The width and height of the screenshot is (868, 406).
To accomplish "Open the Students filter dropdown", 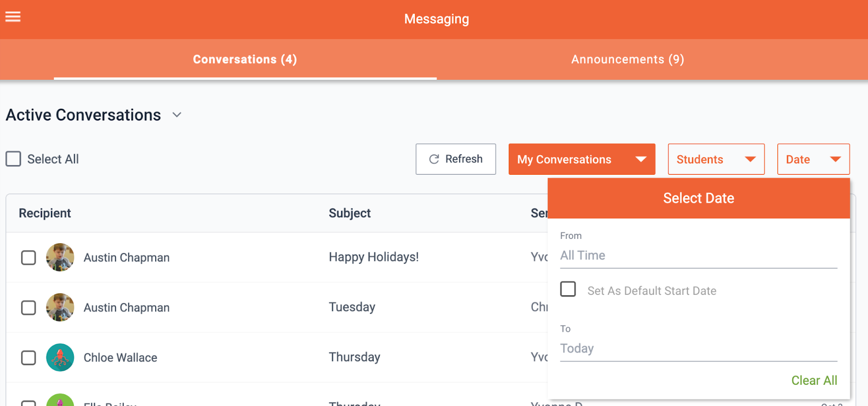I will [716, 160].
